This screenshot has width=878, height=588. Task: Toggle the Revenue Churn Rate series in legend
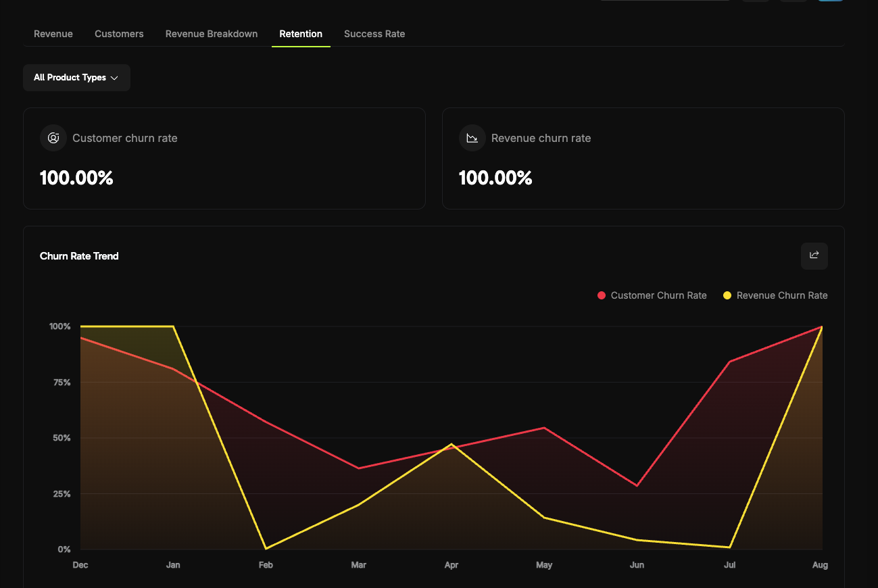coord(775,295)
